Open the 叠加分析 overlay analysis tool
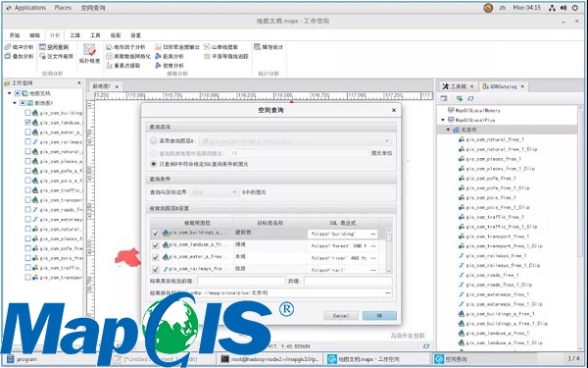 click(x=19, y=56)
